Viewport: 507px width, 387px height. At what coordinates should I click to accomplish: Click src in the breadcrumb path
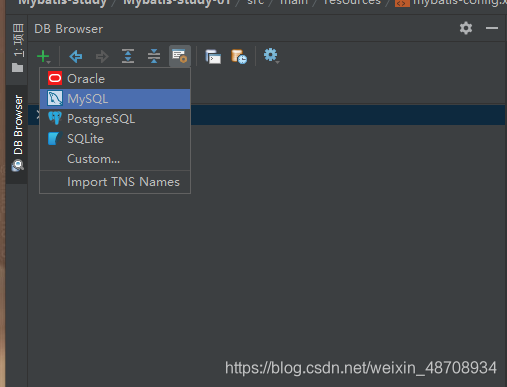point(256,2)
